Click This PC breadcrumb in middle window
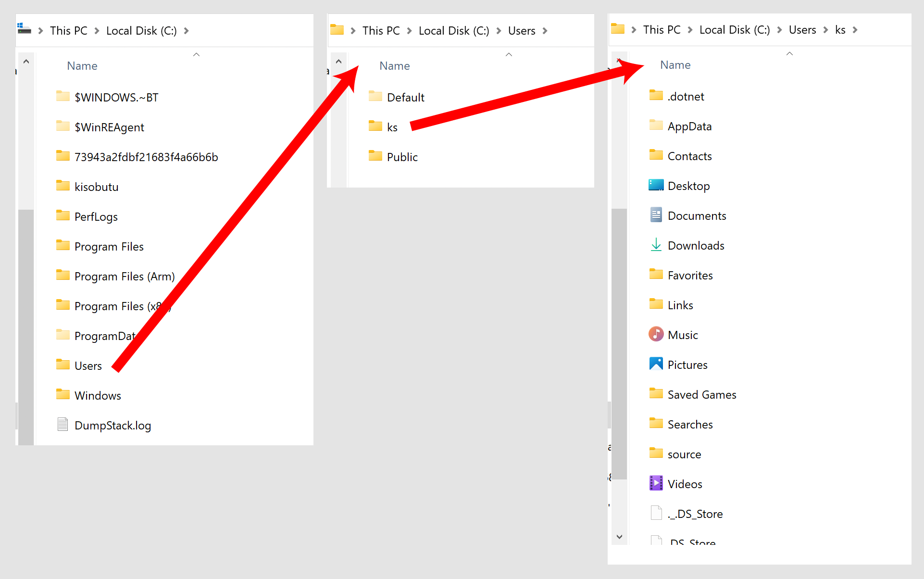The width and height of the screenshot is (924, 579). (381, 31)
